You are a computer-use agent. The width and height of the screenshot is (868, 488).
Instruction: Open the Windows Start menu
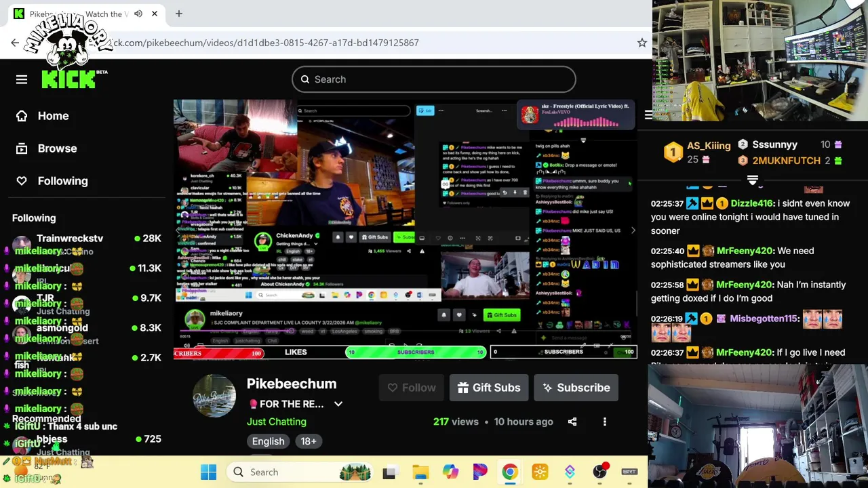tap(208, 472)
